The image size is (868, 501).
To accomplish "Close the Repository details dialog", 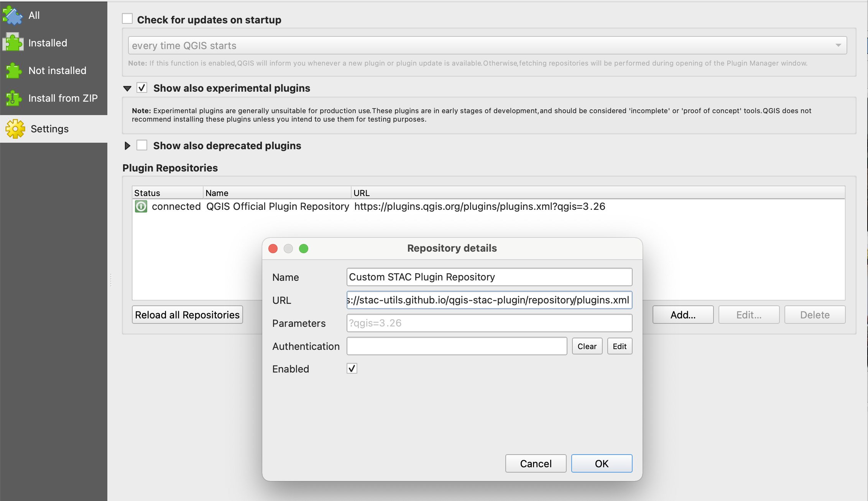I will (x=273, y=249).
